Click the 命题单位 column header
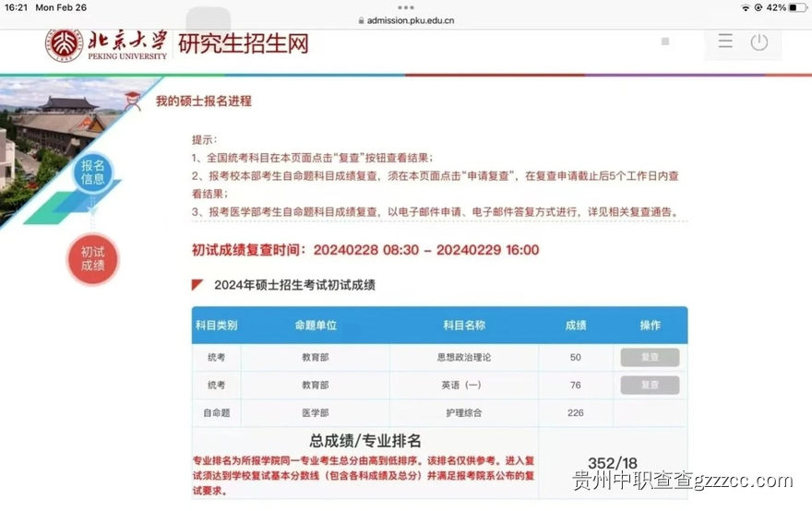The image size is (812, 511). tap(316, 325)
